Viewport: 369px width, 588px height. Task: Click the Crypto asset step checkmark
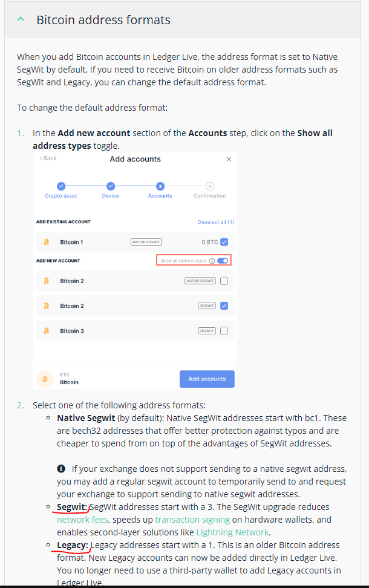coord(61,186)
